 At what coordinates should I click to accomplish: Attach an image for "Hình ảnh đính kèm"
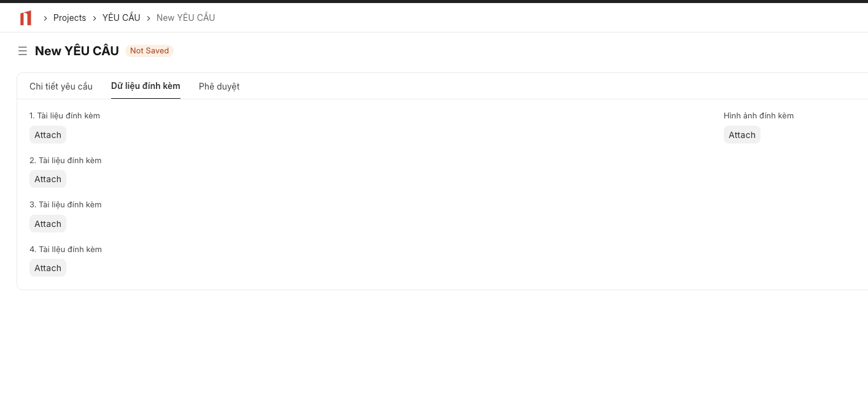coord(742,134)
